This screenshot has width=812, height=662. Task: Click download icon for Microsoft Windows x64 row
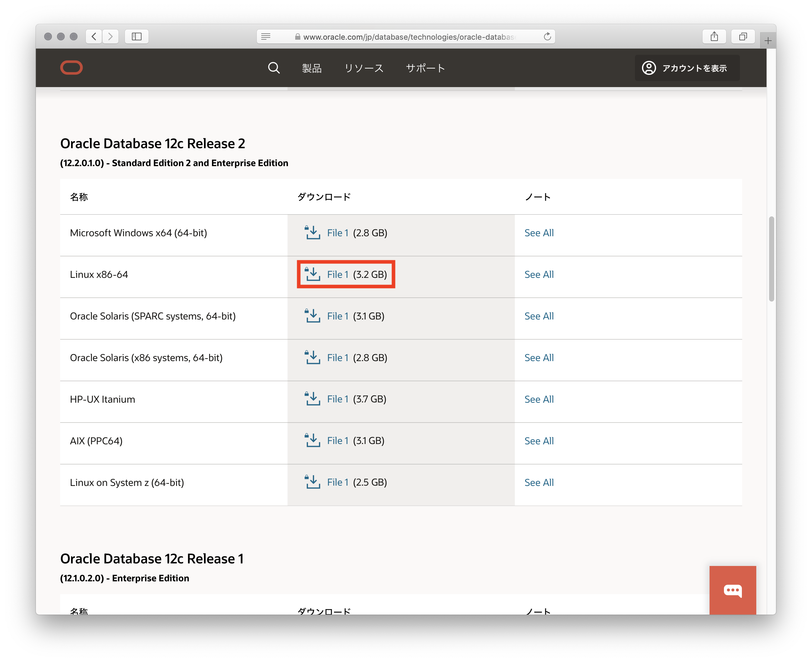(313, 232)
